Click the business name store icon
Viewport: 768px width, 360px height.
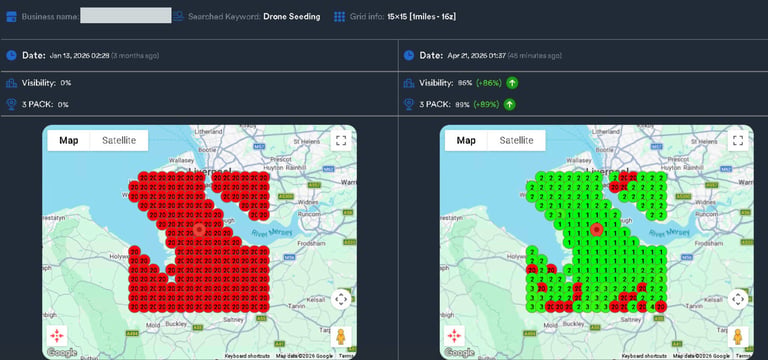click(x=11, y=17)
